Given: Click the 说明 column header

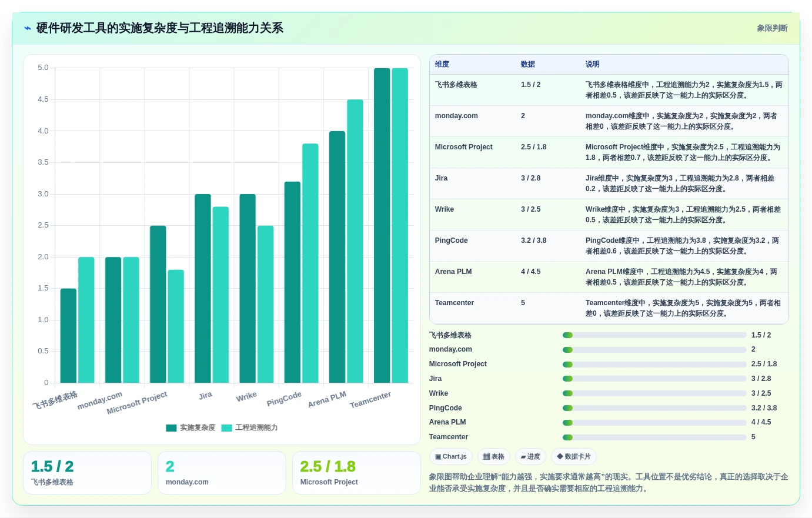Looking at the screenshot, I should tap(593, 64).
